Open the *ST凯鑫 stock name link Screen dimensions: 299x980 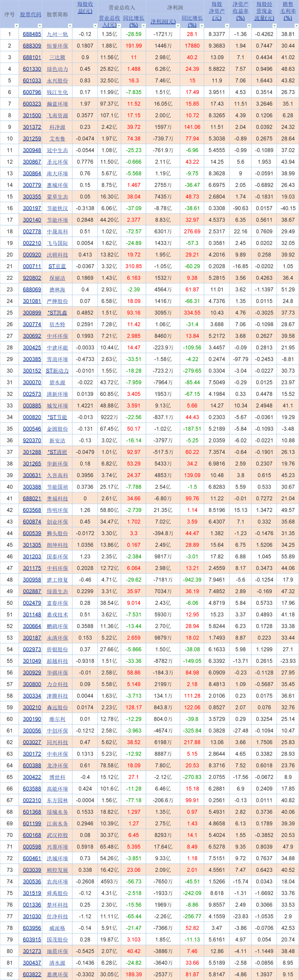pos(57,313)
